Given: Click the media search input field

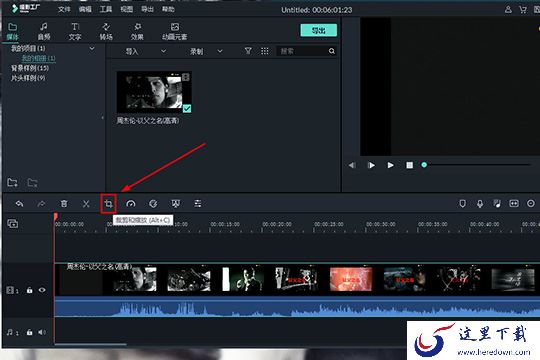Looking at the screenshot, I should pyautogui.click(x=303, y=51).
